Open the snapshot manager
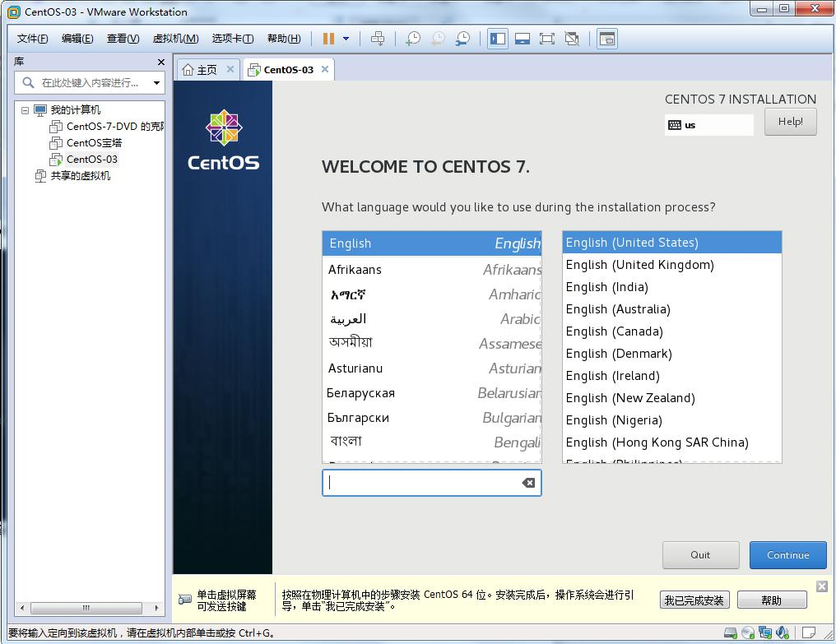This screenshot has height=644, width=836. 462,39
